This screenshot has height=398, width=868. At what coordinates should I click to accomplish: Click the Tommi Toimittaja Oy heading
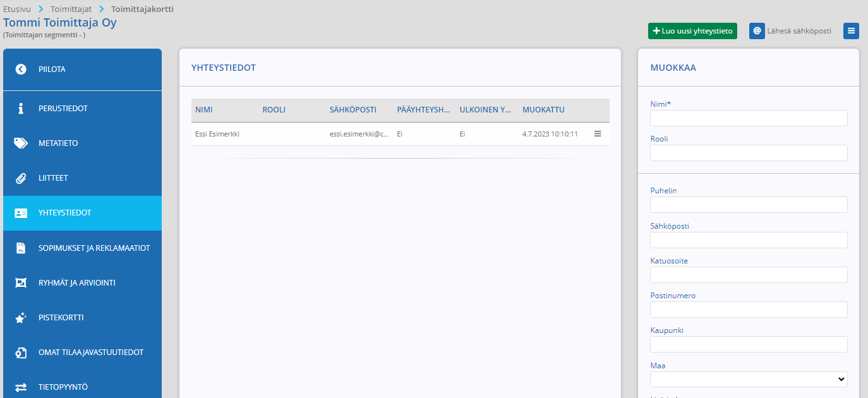(60, 23)
